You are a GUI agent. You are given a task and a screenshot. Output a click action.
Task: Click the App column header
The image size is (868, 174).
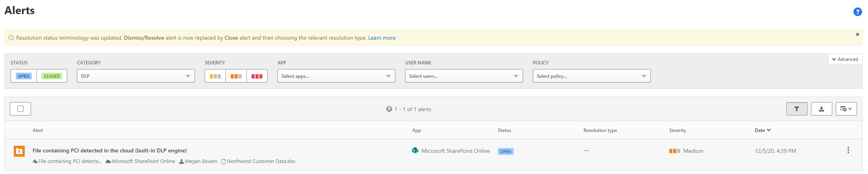pyautogui.click(x=417, y=130)
